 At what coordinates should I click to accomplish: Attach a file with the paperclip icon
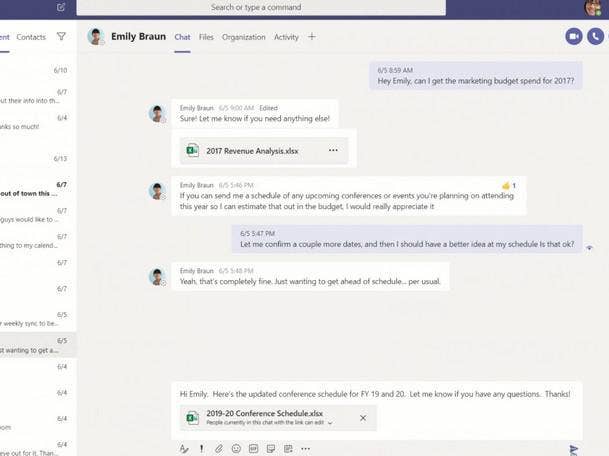click(219, 449)
